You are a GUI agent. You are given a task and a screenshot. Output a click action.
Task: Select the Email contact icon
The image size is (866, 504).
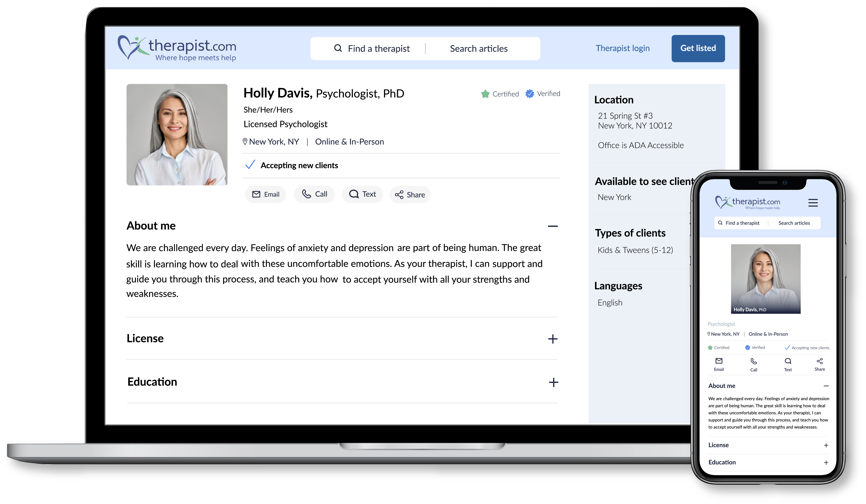coord(256,194)
